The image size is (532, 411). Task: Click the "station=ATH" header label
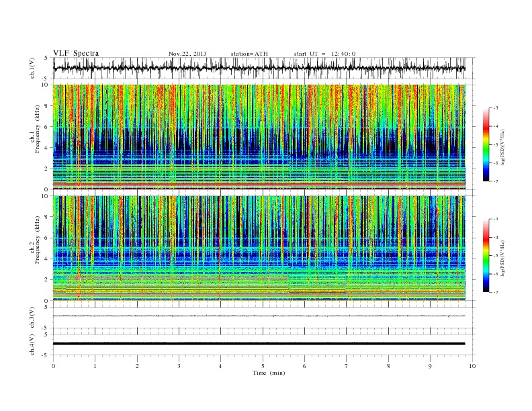[249, 54]
